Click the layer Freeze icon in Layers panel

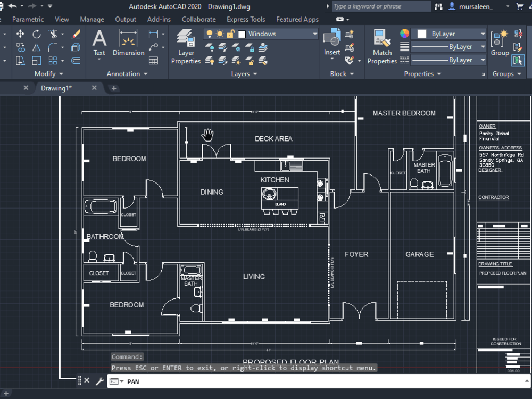pos(236,47)
